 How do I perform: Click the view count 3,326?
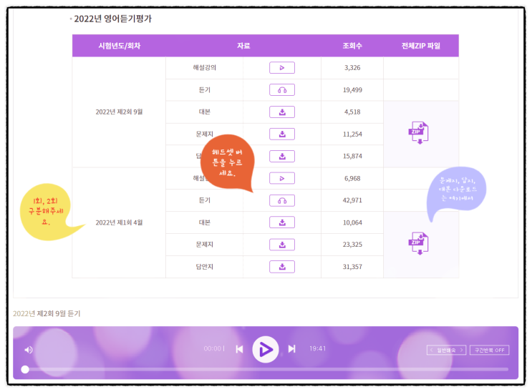point(352,67)
